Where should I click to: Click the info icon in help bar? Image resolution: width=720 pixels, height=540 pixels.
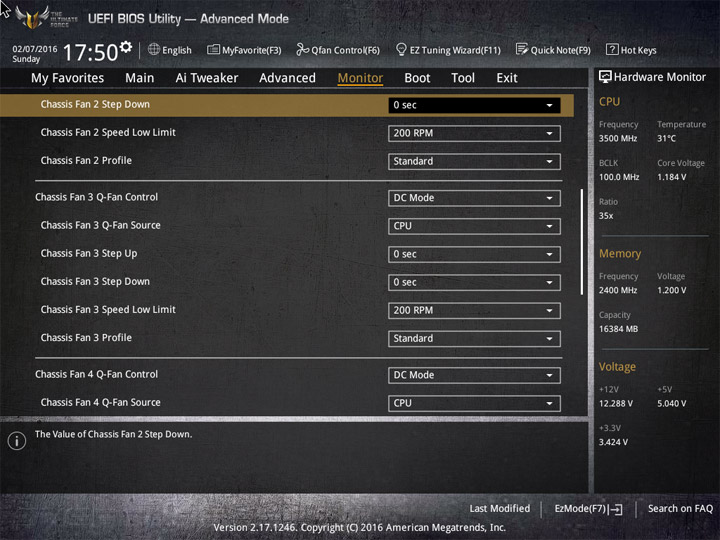click(x=16, y=441)
